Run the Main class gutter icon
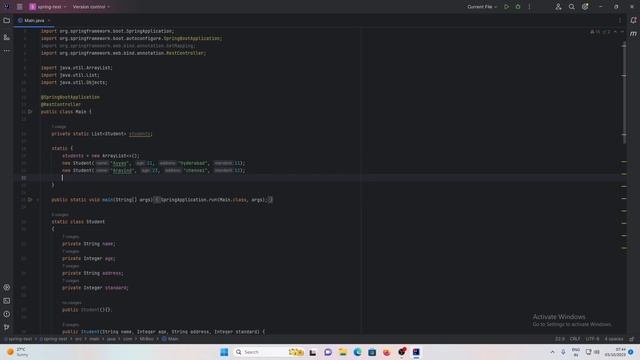 point(30,111)
